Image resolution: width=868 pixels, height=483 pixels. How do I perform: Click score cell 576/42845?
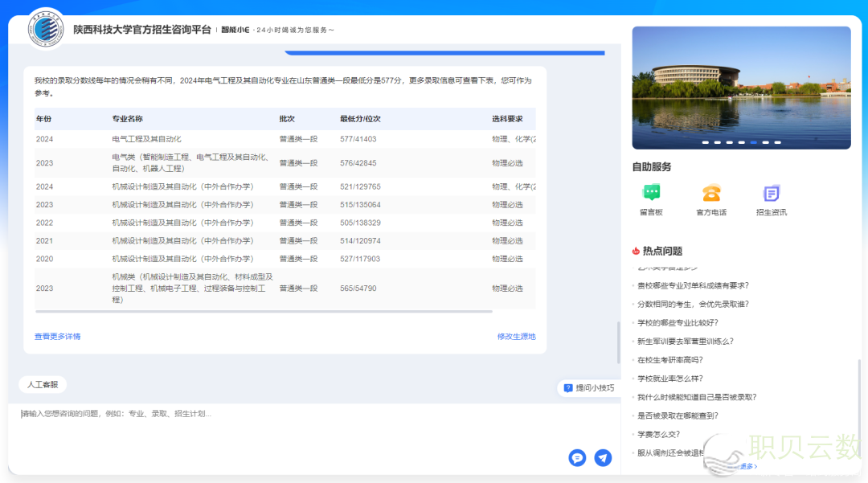click(358, 163)
